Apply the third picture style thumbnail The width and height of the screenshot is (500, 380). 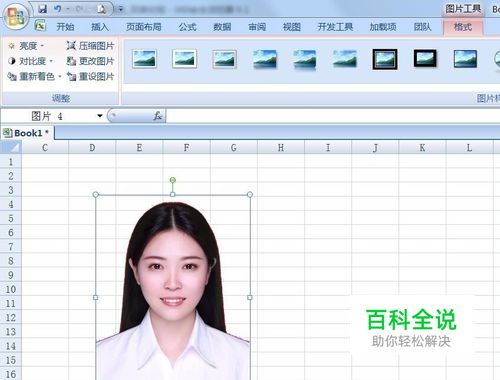coord(225,59)
